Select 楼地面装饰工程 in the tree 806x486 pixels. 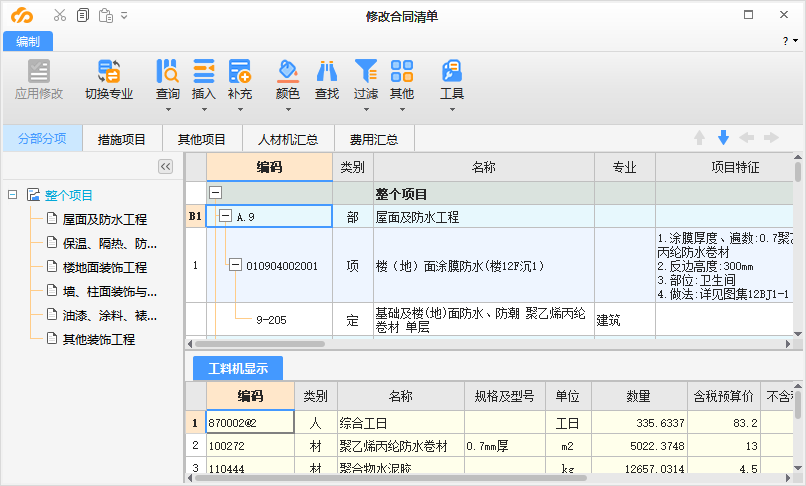(104, 268)
